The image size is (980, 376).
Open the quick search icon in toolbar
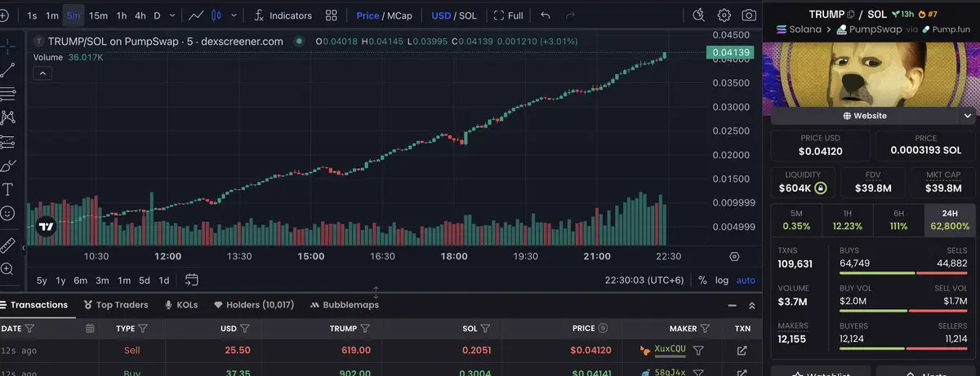pyautogui.click(x=698, y=15)
